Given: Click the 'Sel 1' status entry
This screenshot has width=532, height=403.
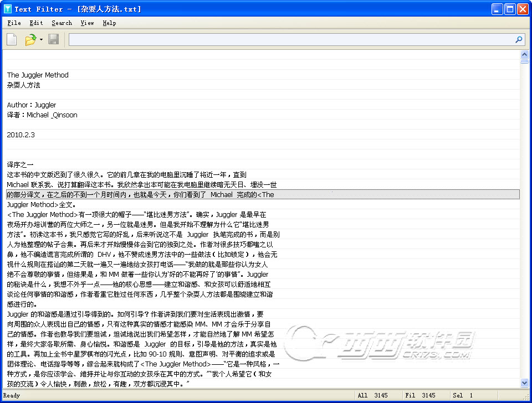Looking at the screenshot, I should (x=462, y=395).
